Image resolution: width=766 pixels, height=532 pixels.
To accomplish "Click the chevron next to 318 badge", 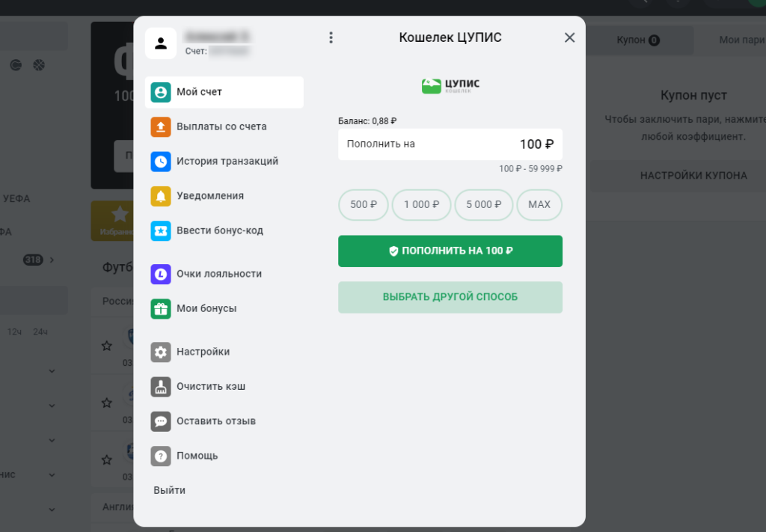I will (52, 260).
